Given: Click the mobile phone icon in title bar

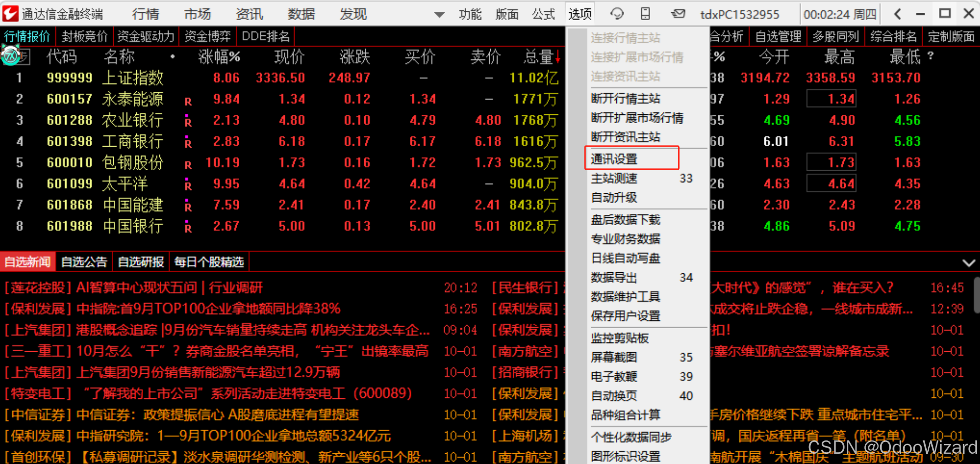Looking at the screenshot, I should (x=645, y=14).
